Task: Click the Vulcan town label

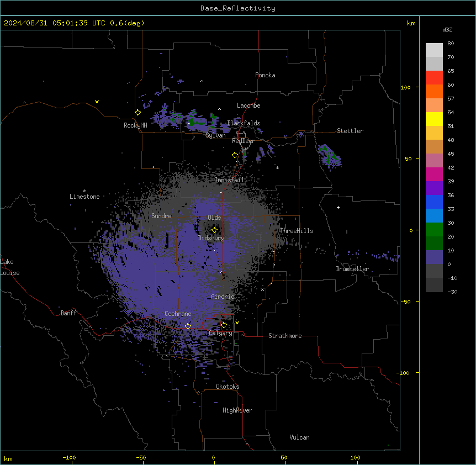Action: pyautogui.click(x=300, y=437)
